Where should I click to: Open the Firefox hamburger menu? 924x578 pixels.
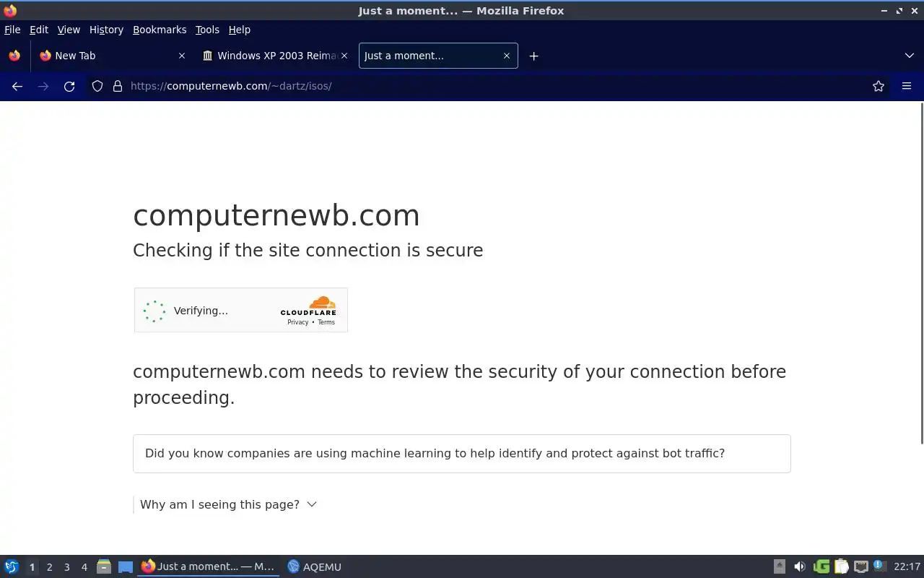click(907, 86)
